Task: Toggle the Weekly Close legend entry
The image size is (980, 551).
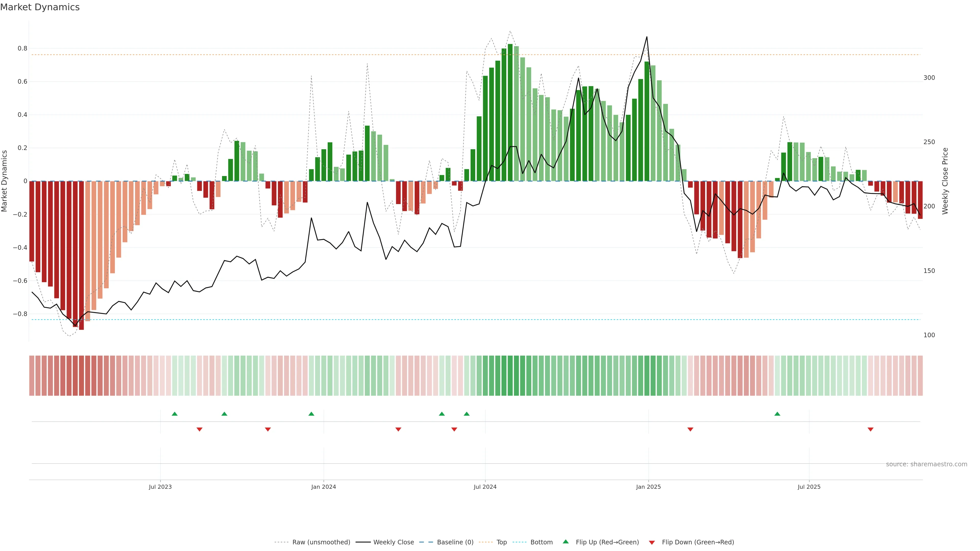Action: pos(393,542)
